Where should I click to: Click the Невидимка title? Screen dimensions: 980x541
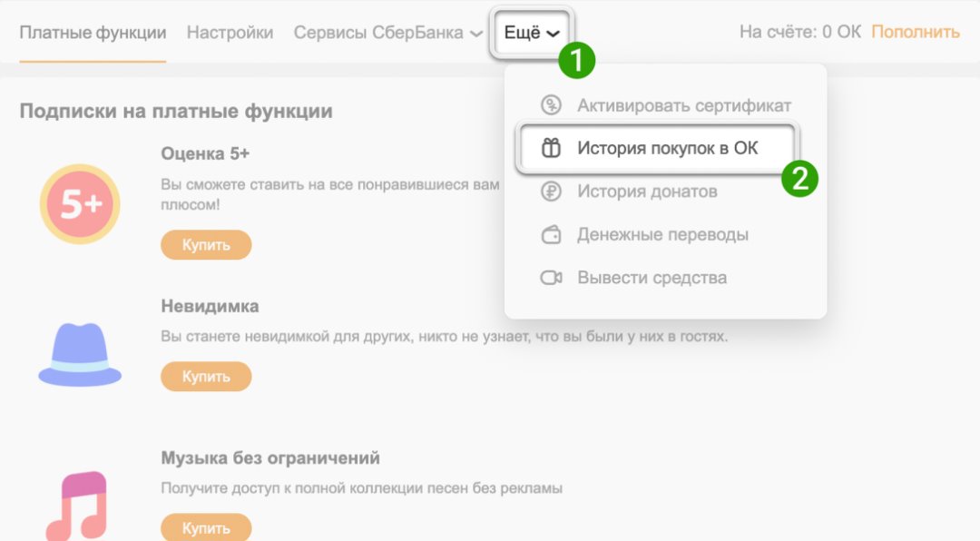(210, 307)
